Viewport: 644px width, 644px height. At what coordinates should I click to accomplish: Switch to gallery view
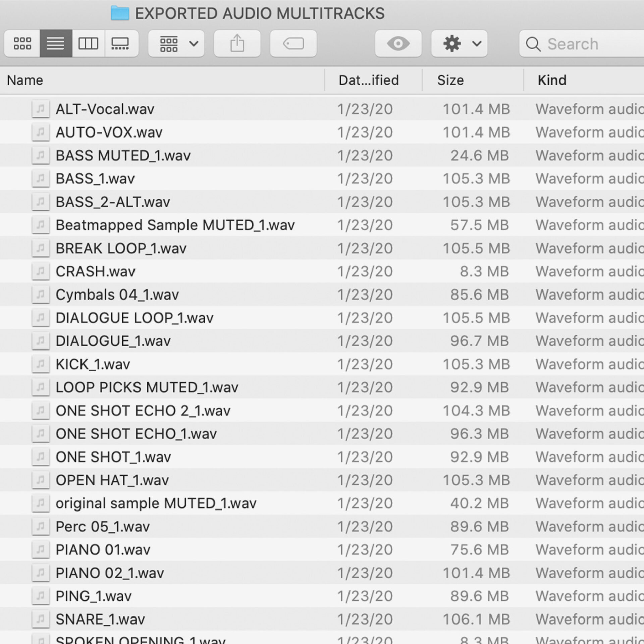121,43
